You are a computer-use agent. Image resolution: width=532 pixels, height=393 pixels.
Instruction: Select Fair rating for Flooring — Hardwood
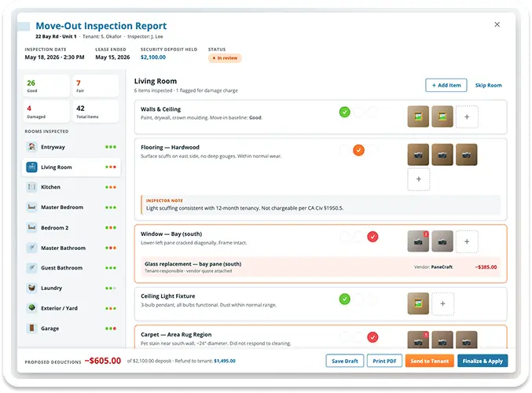(358, 150)
